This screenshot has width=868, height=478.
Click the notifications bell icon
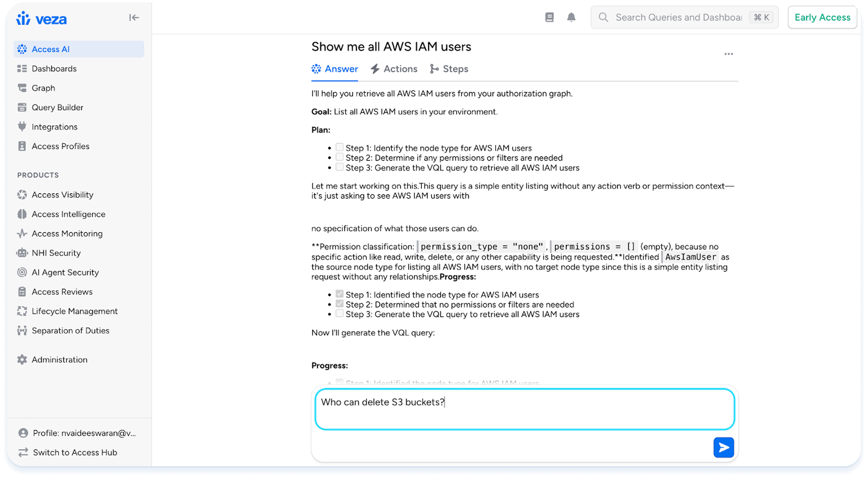571,17
